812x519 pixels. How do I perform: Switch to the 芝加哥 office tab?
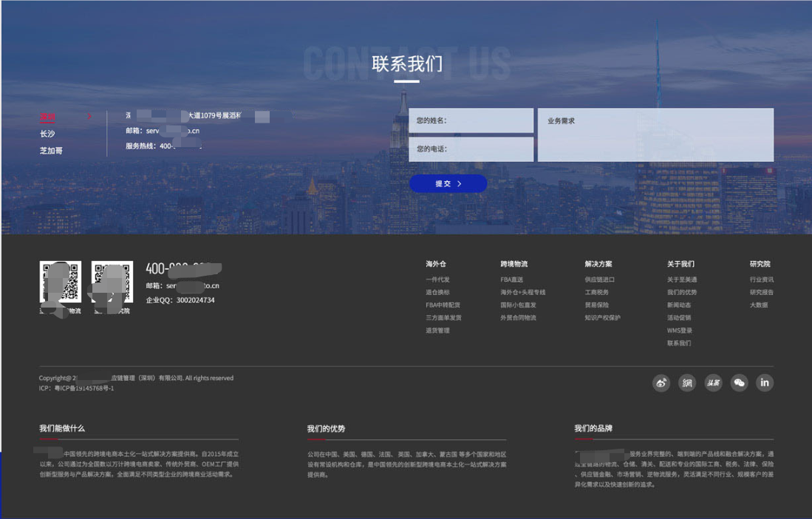pyautogui.click(x=51, y=151)
